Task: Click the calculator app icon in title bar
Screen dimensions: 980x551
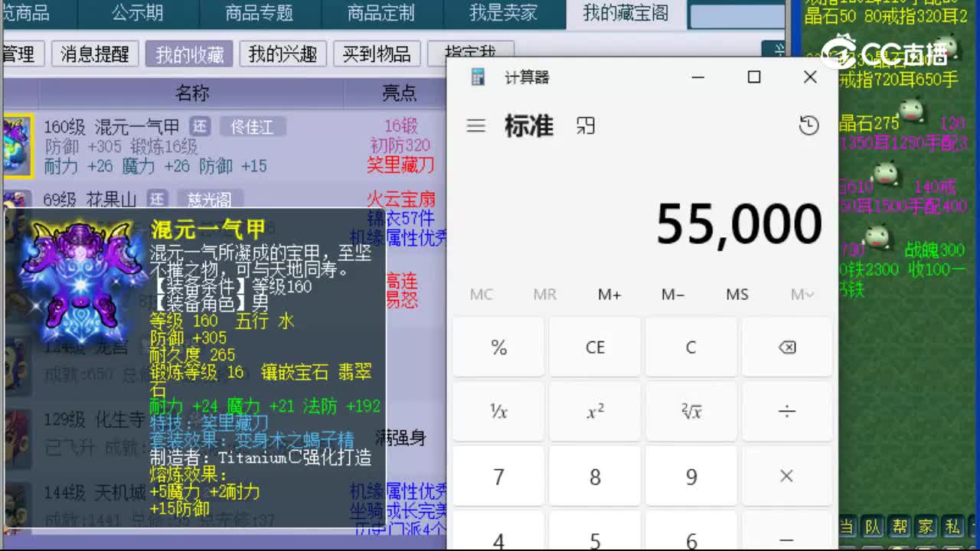Action: 479,77
